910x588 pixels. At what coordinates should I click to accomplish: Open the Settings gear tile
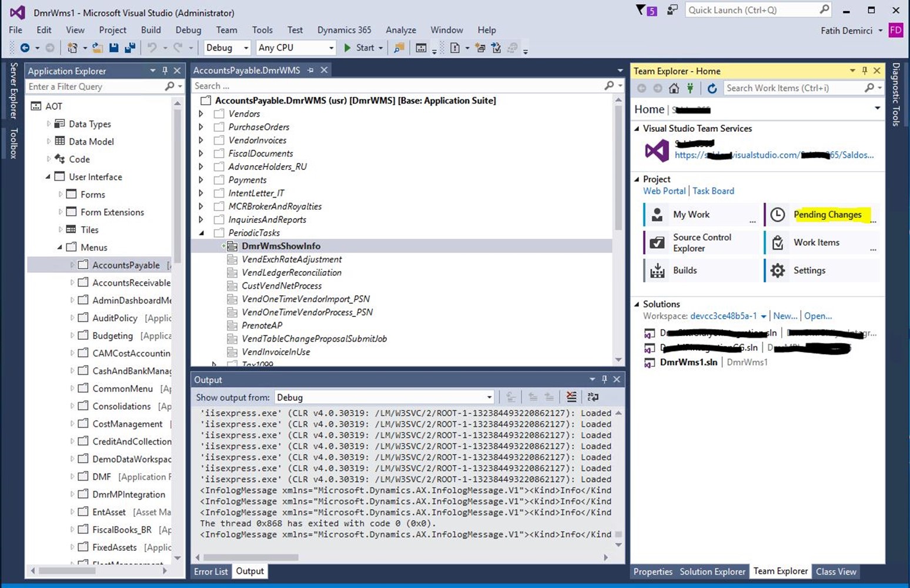pyautogui.click(x=823, y=270)
